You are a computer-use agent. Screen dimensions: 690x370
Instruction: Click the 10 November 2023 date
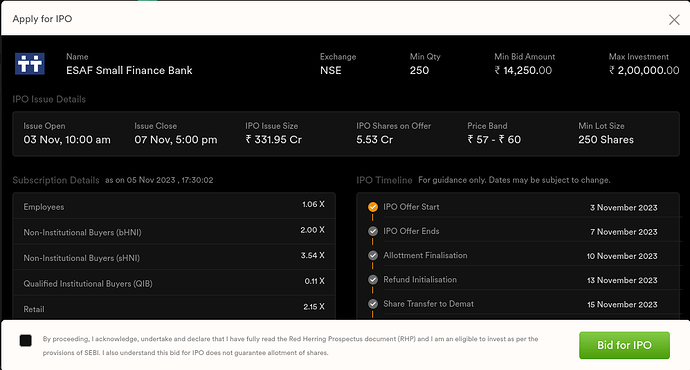pos(622,256)
